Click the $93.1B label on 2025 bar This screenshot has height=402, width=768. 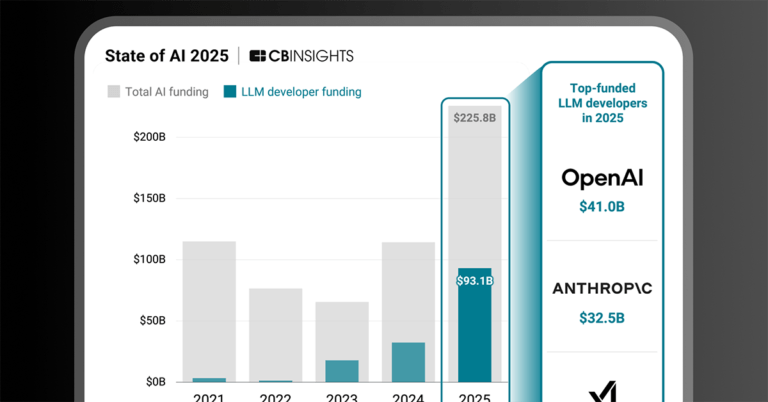coord(474,281)
